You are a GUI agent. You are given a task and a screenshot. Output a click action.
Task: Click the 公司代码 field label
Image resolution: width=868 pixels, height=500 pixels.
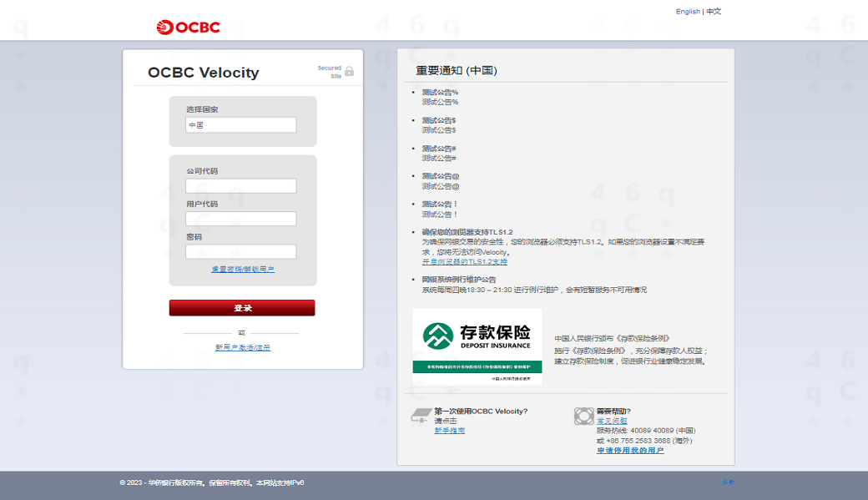(202, 171)
